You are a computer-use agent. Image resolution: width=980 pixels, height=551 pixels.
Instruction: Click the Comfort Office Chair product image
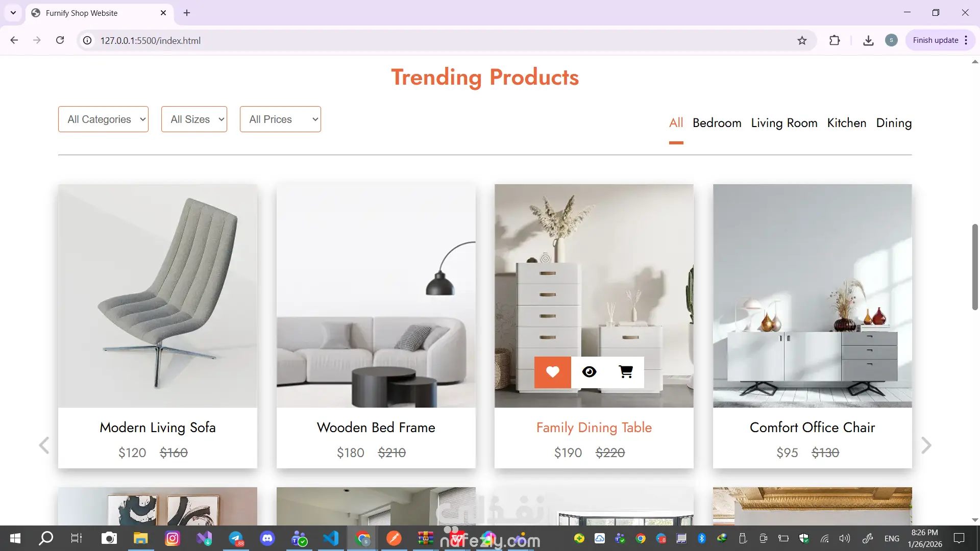coord(812,296)
